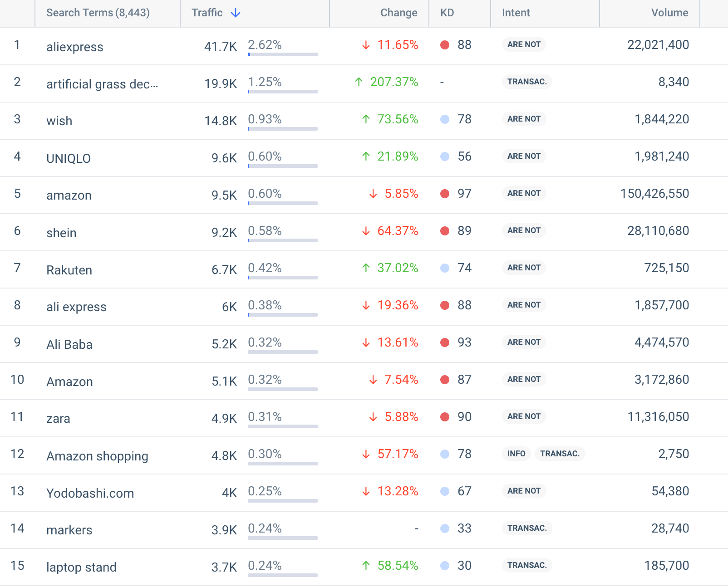Click the blue KD dot for UNIQLO
Viewport: 728px width, 587px height.
[445, 157]
